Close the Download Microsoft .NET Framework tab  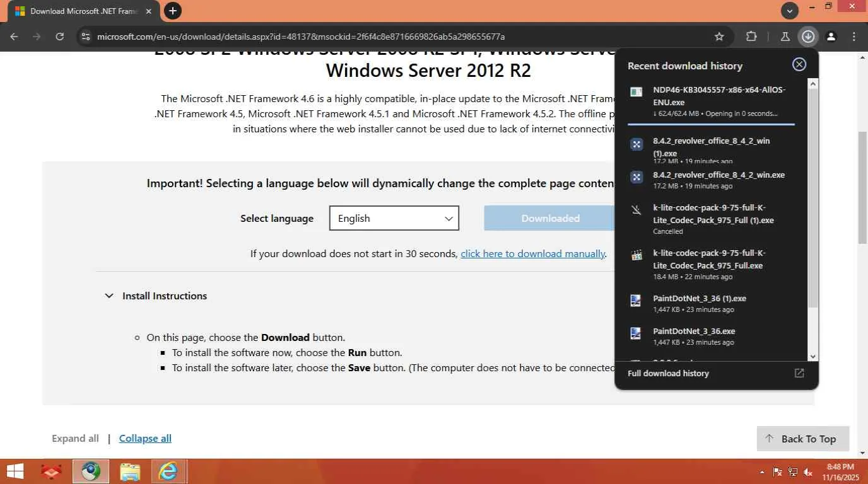pyautogui.click(x=148, y=11)
